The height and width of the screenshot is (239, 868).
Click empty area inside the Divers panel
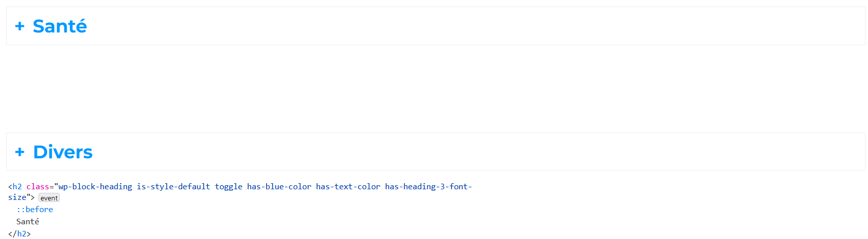coord(476,152)
